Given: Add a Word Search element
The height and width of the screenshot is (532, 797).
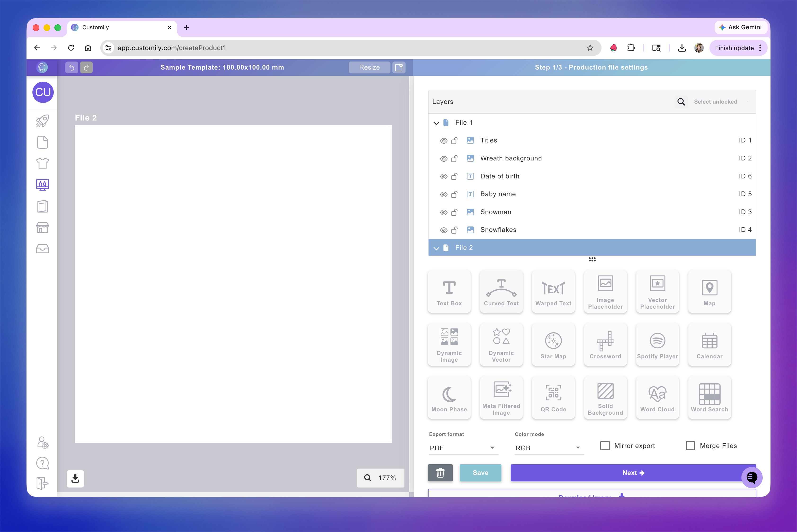Looking at the screenshot, I should [709, 397].
